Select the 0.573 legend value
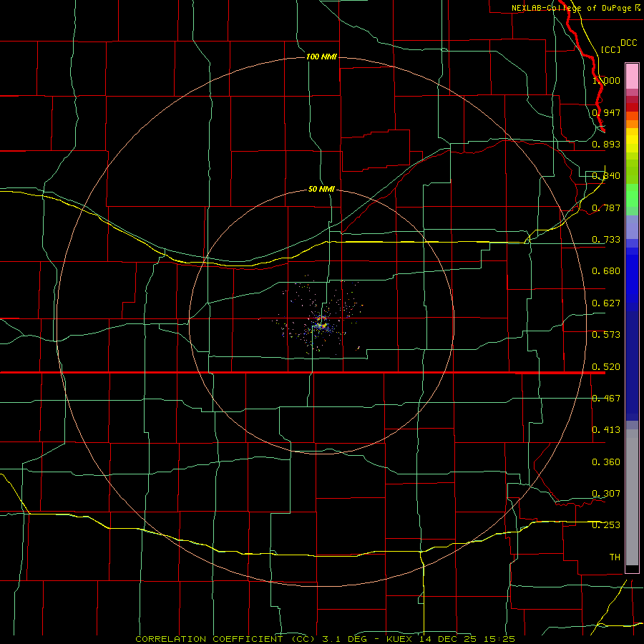The height and width of the screenshot is (644, 644). pyautogui.click(x=606, y=335)
